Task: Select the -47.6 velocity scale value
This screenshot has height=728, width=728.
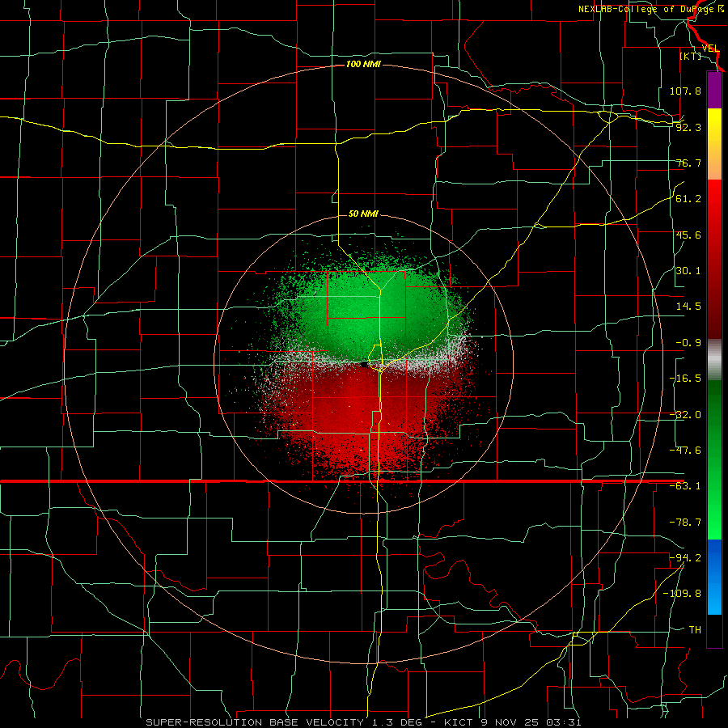Action: (x=685, y=451)
